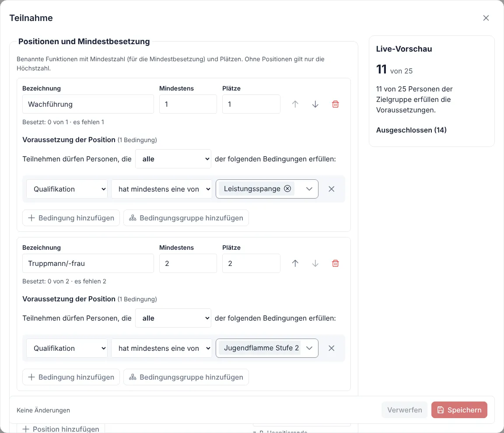Click Speichern to save
The height and width of the screenshot is (433, 504).
click(459, 410)
